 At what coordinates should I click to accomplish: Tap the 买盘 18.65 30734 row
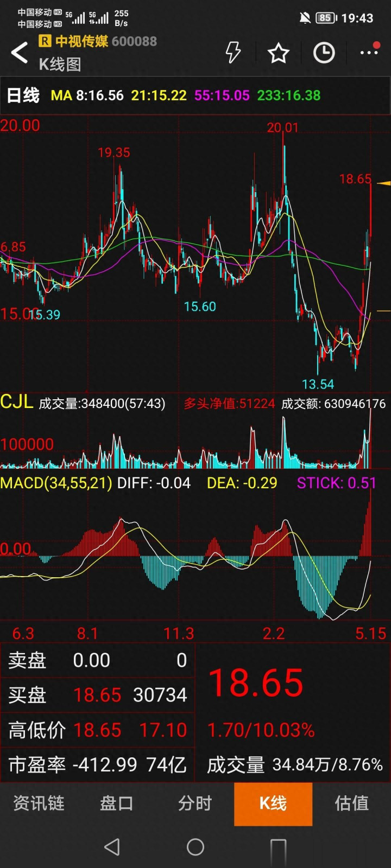point(98,695)
